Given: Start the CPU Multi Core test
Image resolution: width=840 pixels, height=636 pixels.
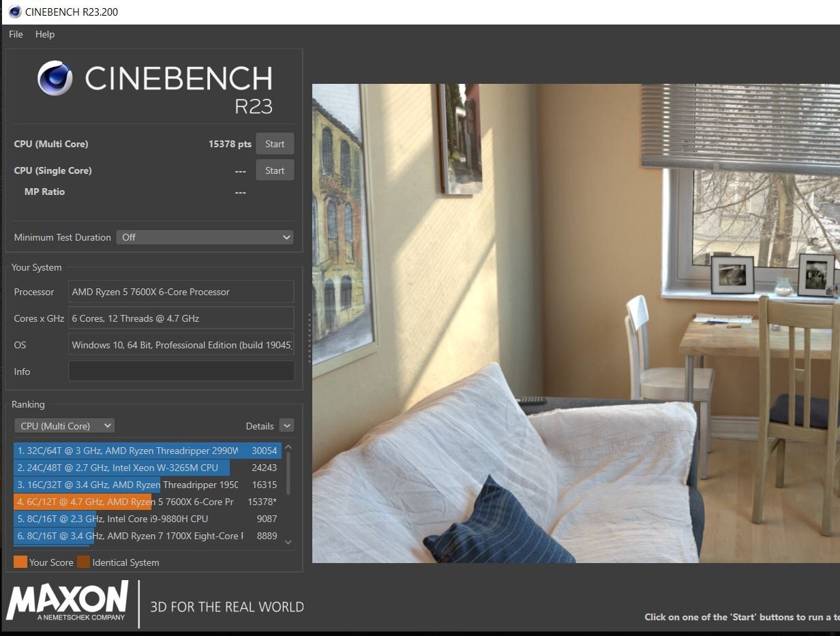Looking at the screenshot, I should pos(275,144).
